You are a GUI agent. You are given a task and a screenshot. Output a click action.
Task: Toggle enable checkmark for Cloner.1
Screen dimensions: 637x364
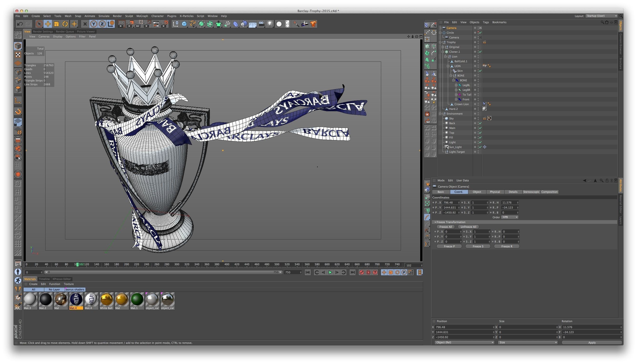tap(480, 52)
